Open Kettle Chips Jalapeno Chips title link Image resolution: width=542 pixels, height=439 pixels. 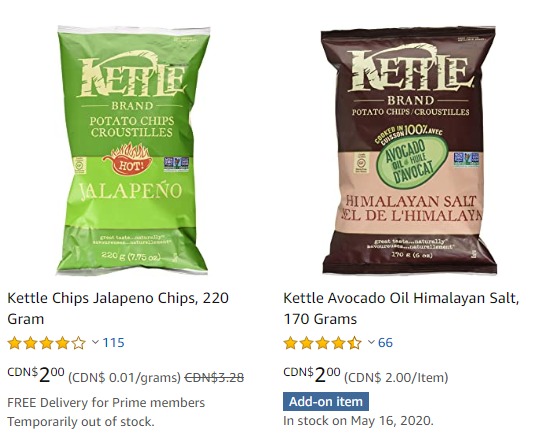point(118,308)
